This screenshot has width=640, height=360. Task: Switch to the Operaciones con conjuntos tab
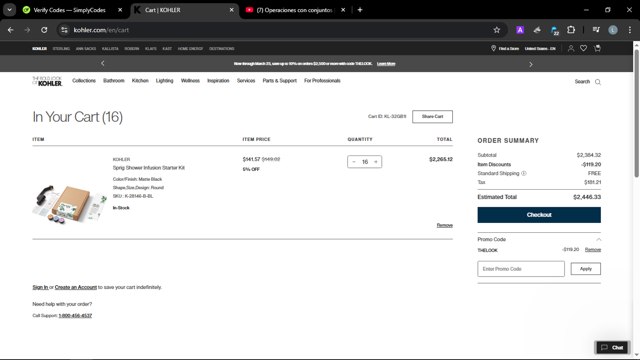click(x=294, y=10)
